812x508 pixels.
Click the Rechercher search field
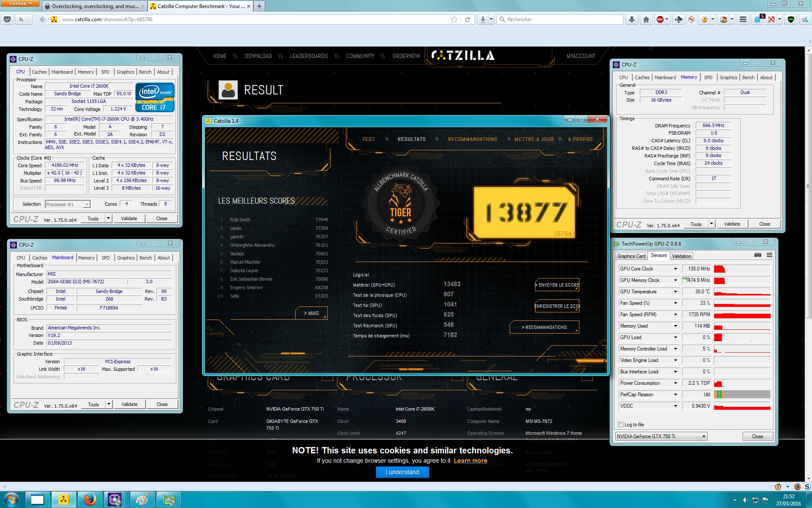point(560,19)
